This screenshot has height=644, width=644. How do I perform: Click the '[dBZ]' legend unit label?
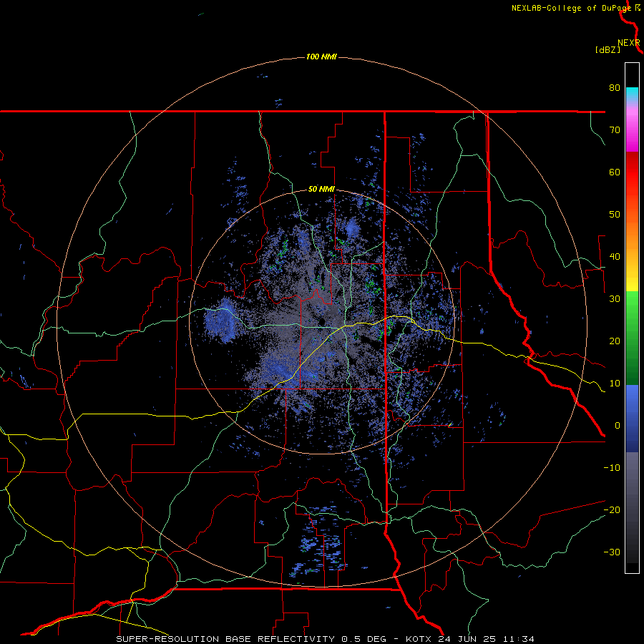[x=608, y=50]
